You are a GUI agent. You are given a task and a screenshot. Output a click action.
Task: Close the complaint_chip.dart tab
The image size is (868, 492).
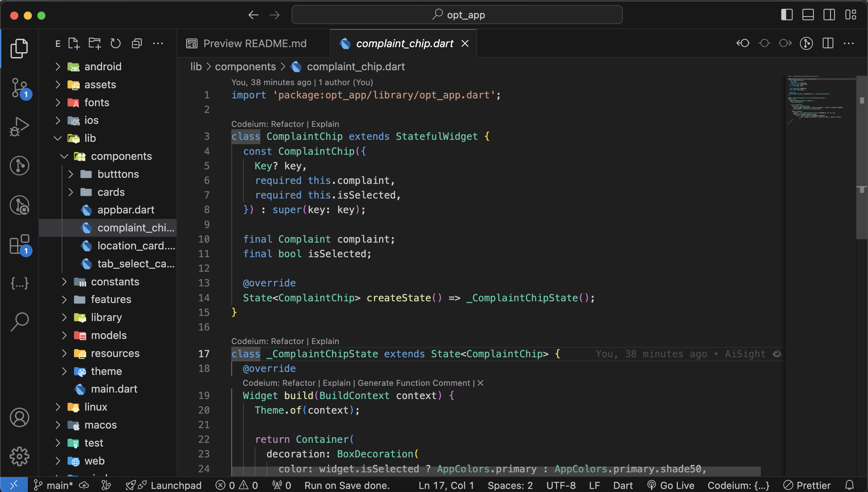(x=465, y=43)
